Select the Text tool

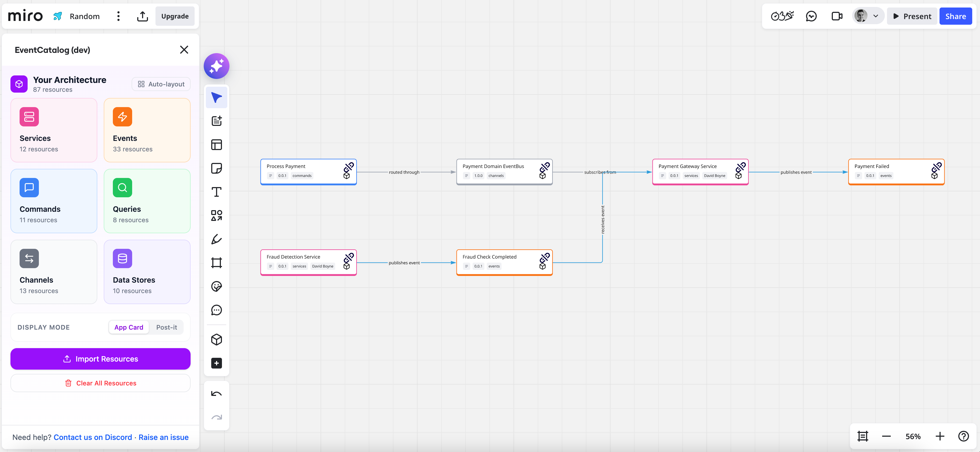click(216, 192)
